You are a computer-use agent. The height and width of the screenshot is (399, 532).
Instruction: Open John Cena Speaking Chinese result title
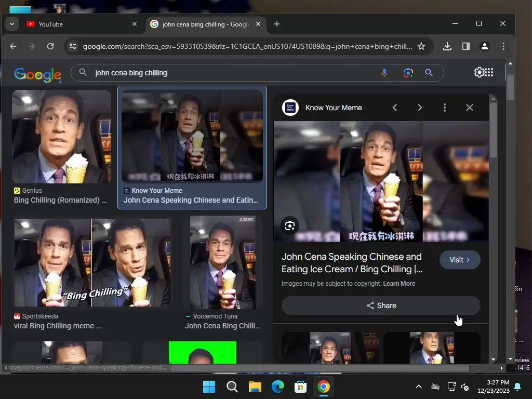click(191, 200)
